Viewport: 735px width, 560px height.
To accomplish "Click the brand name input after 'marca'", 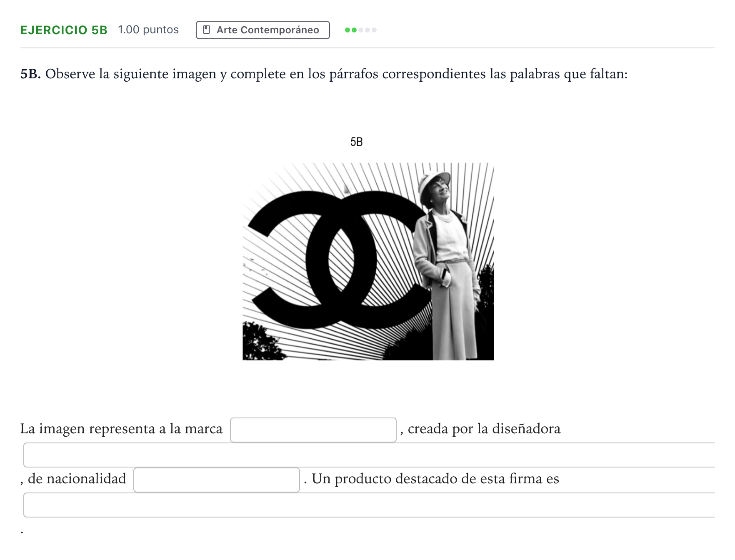I will (313, 430).
